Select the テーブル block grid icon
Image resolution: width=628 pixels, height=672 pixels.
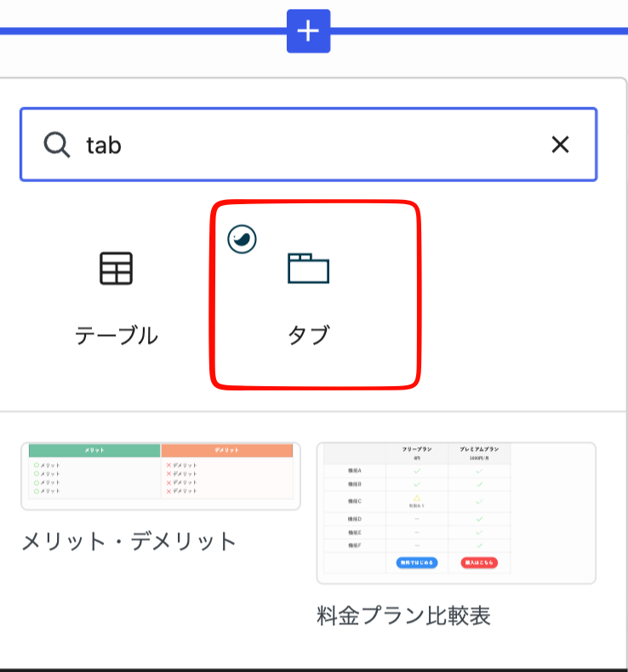pyautogui.click(x=117, y=269)
